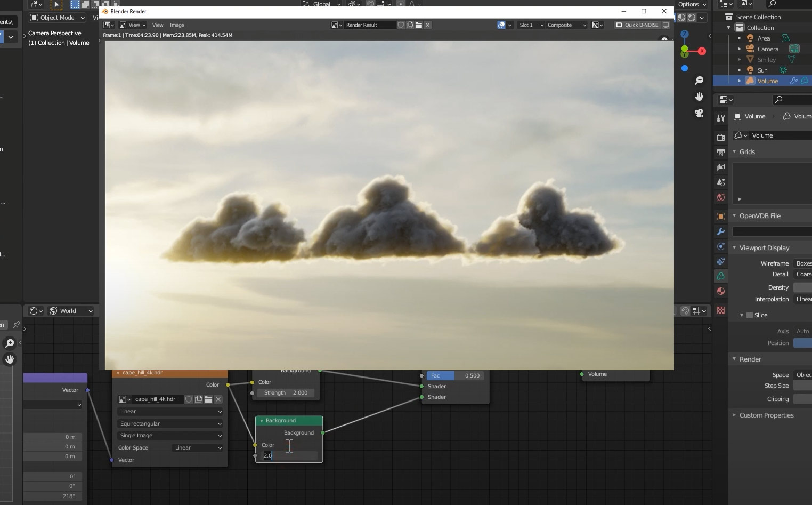Select the Volume object in the outliner
Viewport: 812px width, 505px height.
pos(767,81)
